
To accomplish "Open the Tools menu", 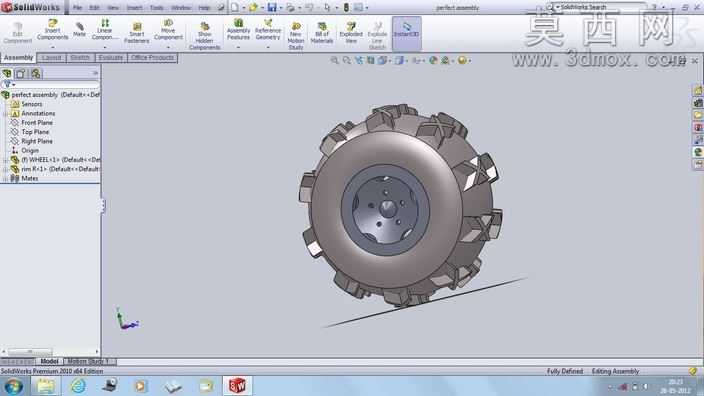I will coord(156,8).
